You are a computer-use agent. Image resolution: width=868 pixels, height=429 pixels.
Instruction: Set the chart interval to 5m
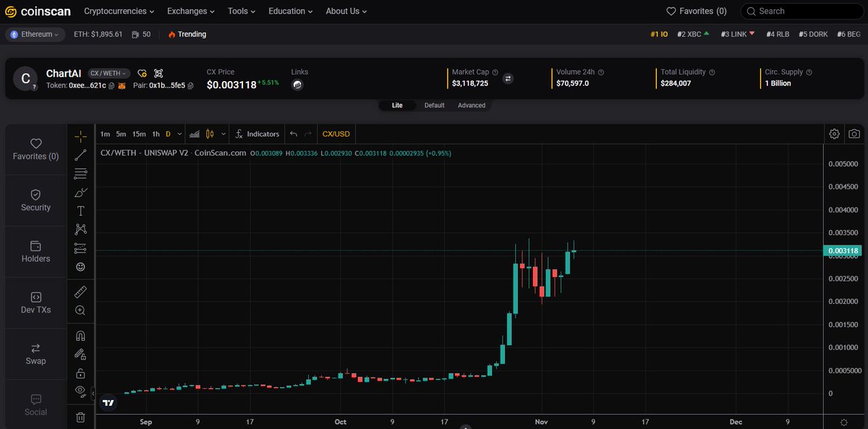(121, 134)
